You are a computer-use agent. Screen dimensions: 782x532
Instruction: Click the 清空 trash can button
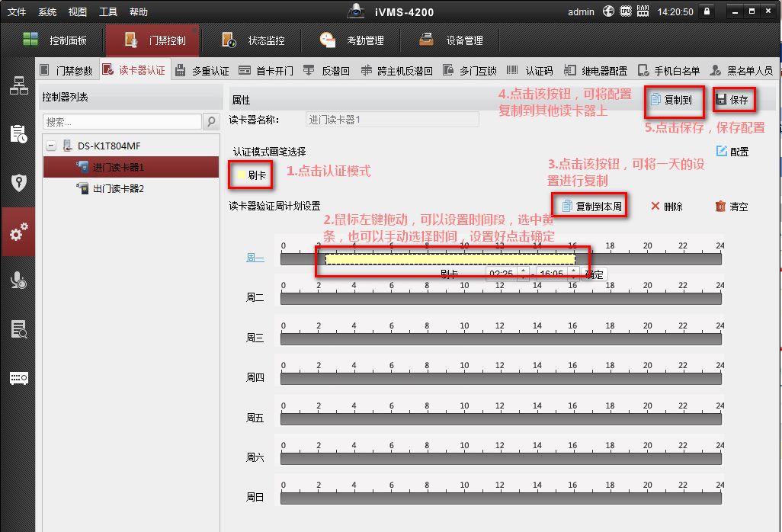click(731, 207)
